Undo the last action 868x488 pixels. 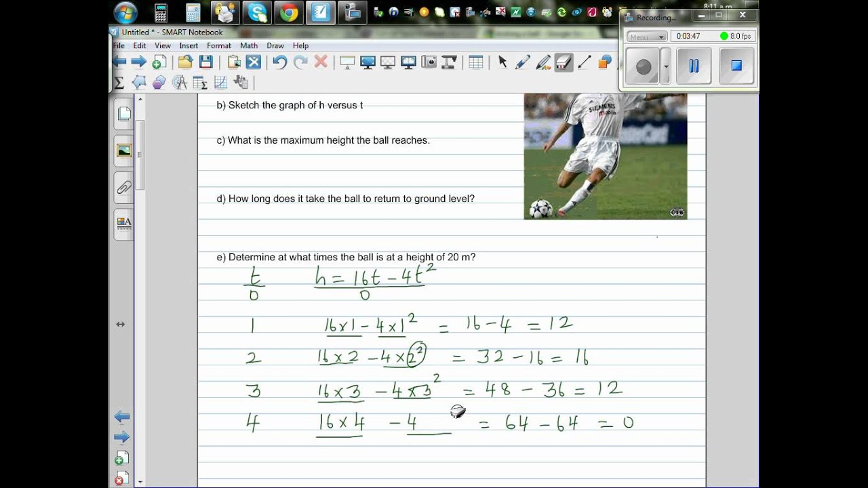280,62
